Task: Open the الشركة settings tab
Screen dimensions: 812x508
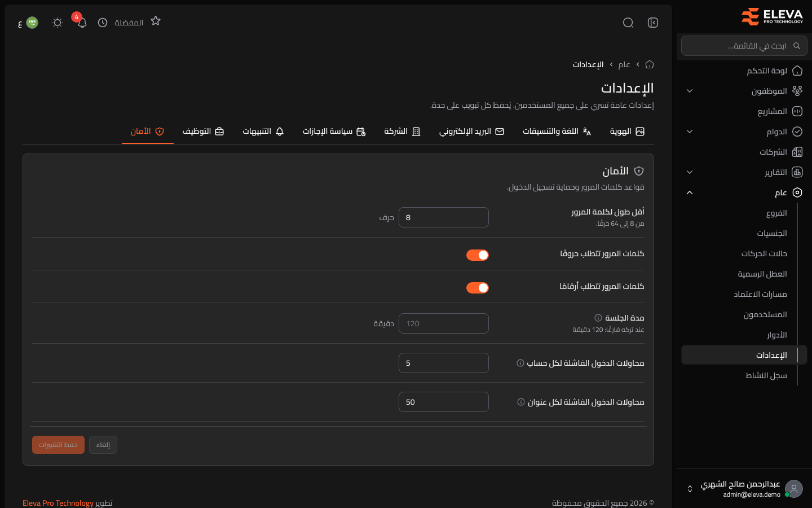Action: (402, 132)
